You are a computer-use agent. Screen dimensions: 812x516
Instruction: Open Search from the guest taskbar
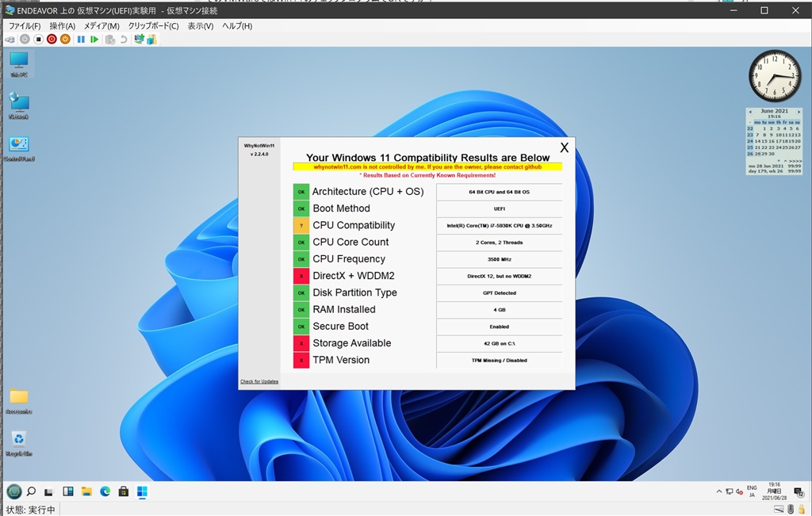[31, 491]
